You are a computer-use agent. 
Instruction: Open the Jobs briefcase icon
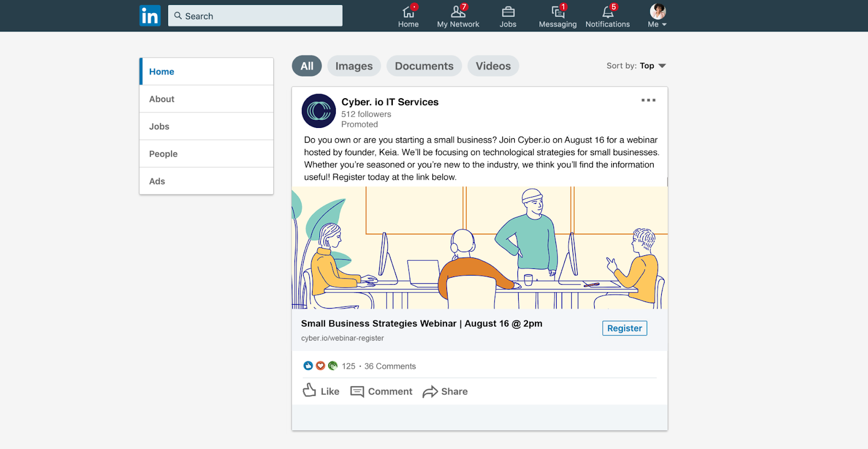coord(508,12)
